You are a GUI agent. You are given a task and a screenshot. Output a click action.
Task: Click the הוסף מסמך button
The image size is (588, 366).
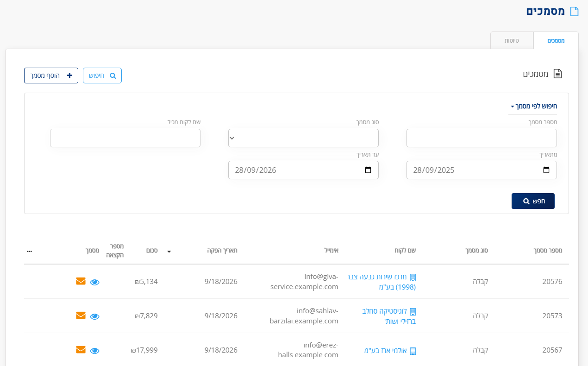(51, 76)
